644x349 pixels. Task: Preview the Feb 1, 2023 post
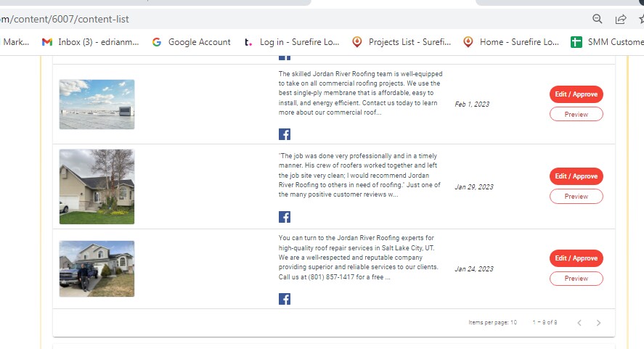(576, 114)
